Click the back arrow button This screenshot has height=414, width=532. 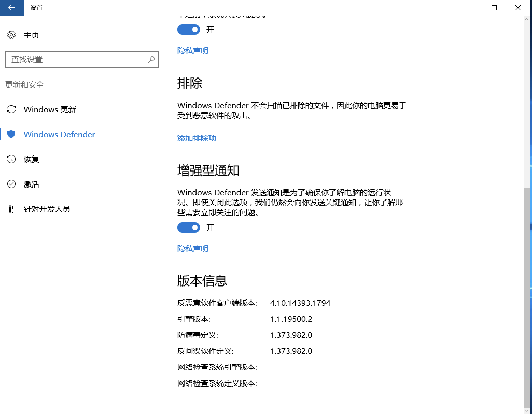point(11,8)
